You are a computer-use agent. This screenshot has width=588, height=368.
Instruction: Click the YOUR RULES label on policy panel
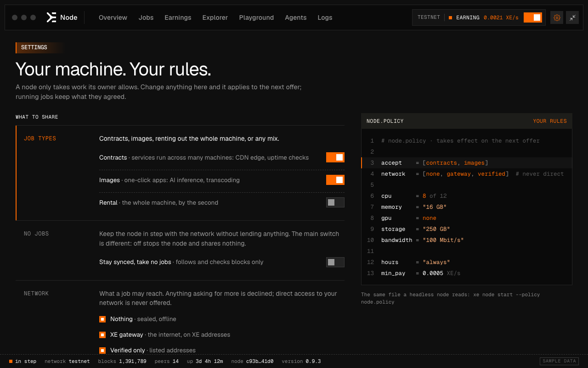point(550,121)
